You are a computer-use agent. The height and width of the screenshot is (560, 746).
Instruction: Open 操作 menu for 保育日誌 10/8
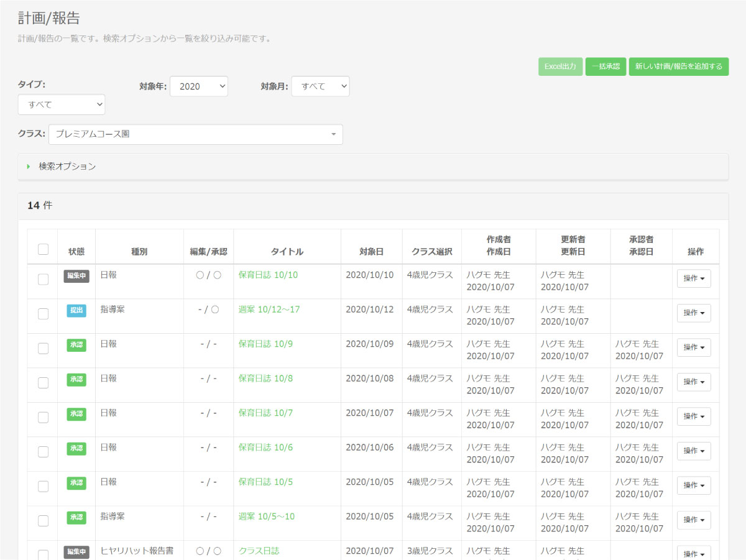694,382
